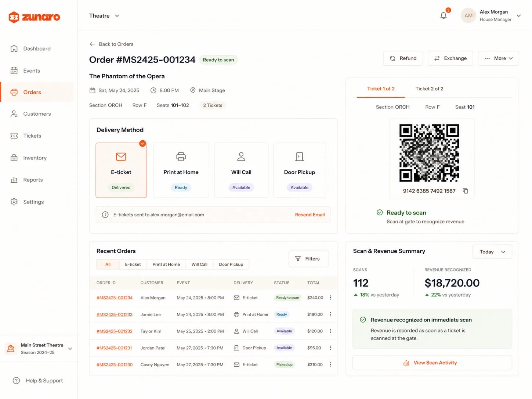
Task: Open order link #MS2425-001231
Action: point(114,348)
